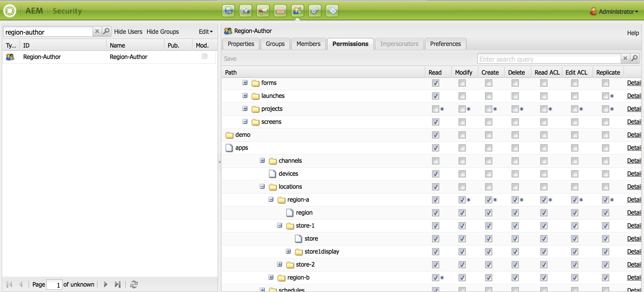
Task: Check Replicate box for locations row
Action: tap(605, 187)
